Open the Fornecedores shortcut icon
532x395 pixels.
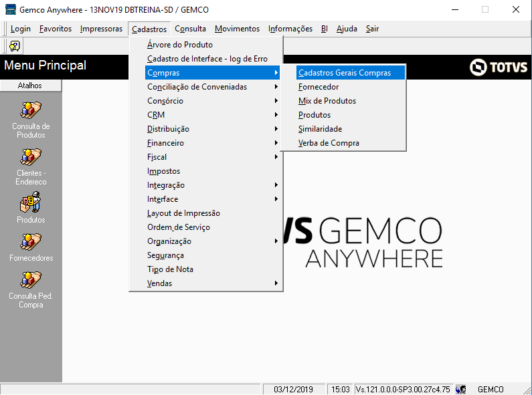coord(31,242)
